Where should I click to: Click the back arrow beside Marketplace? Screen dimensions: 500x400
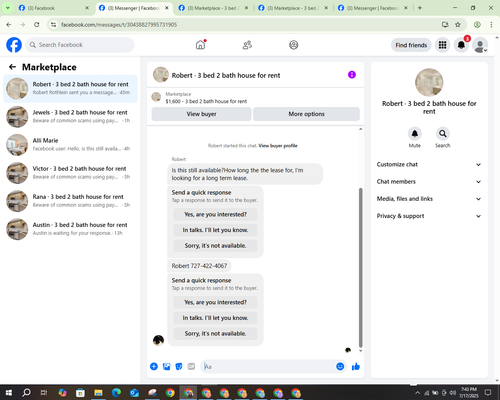(x=12, y=67)
